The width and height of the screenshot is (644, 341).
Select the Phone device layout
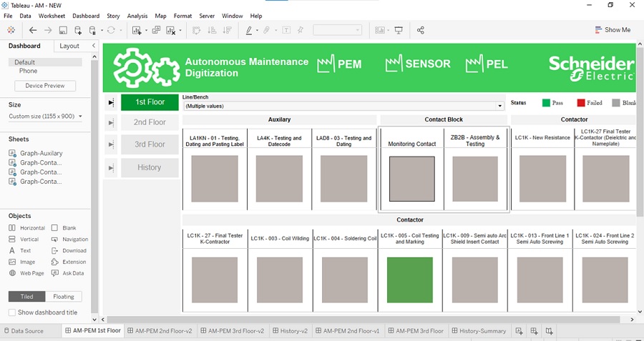28,71
